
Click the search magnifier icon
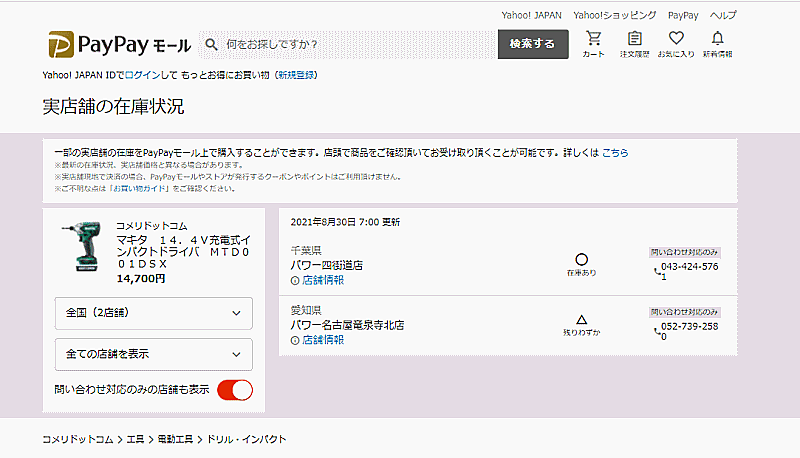pos(211,45)
